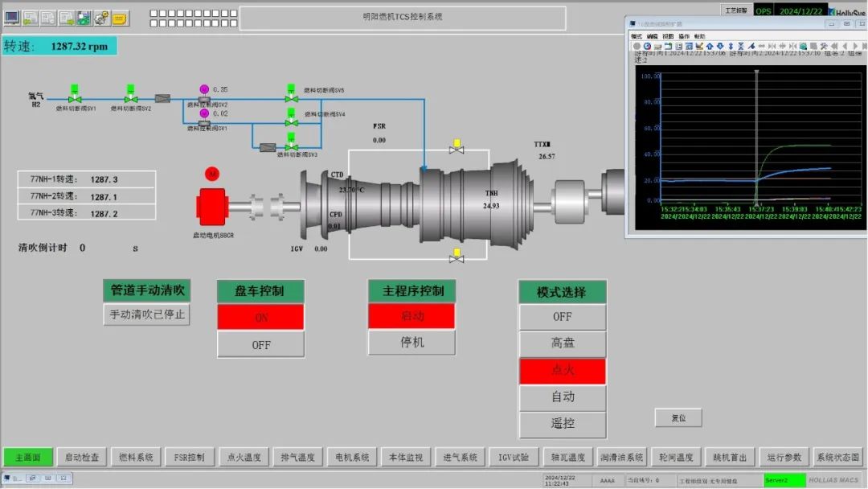The width and height of the screenshot is (868, 489).
Task: Turn turning gear control ON
Action: [x=260, y=318]
